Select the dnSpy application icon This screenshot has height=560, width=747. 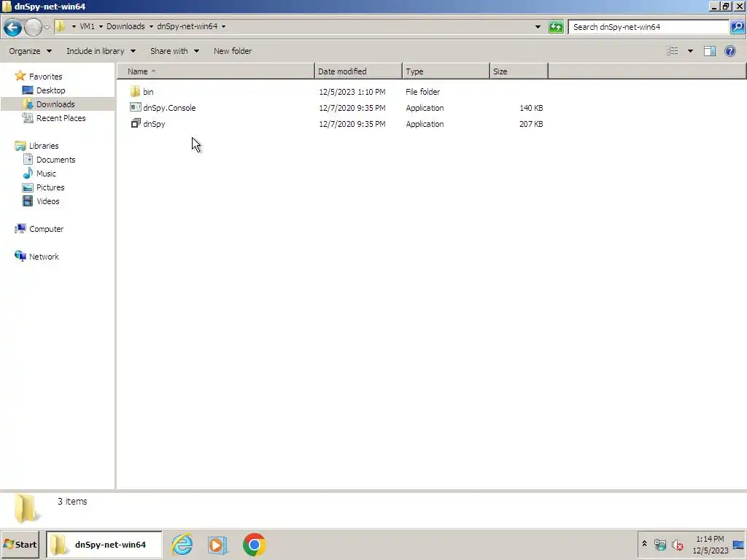click(x=135, y=124)
